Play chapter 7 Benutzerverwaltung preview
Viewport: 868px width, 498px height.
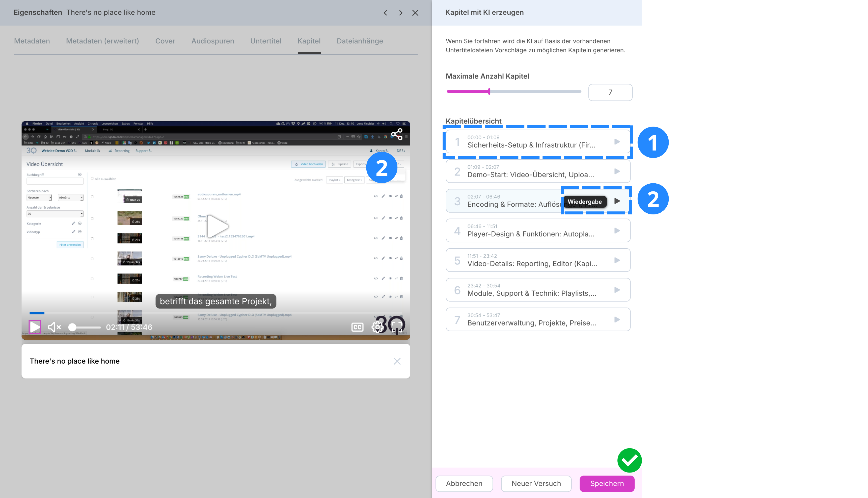[x=617, y=319]
